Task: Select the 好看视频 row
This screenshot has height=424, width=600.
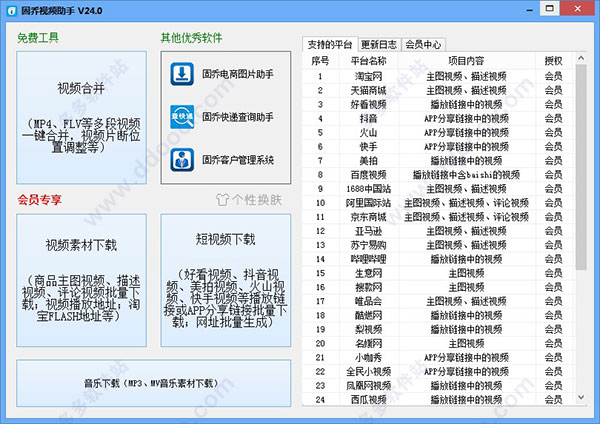Action: (439, 104)
